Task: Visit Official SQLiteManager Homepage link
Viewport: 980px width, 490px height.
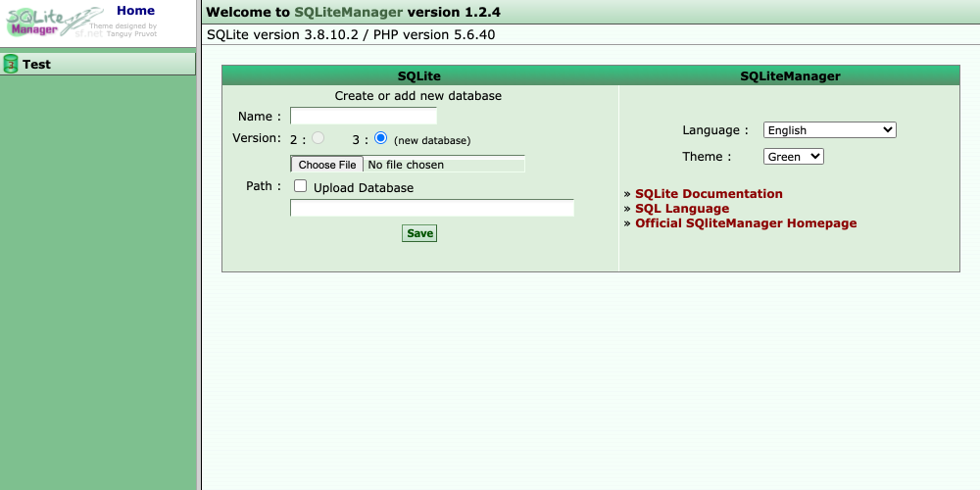Action: [745, 223]
